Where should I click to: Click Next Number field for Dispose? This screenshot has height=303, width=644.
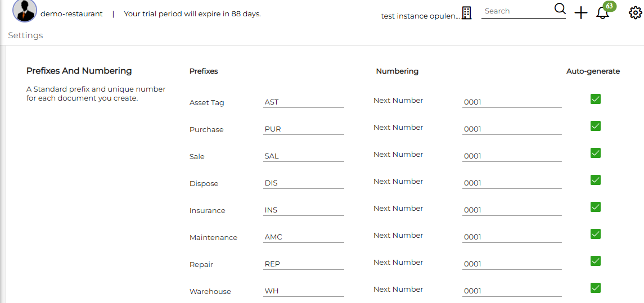pos(512,183)
